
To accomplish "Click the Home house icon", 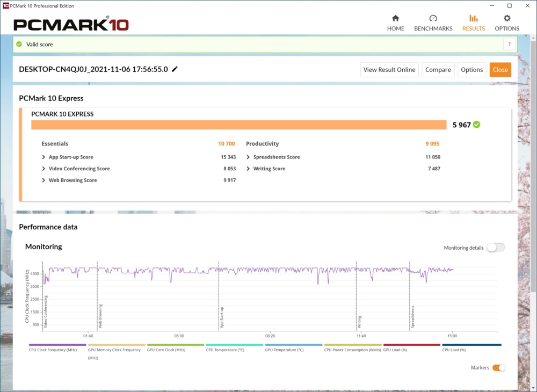I will (x=396, y=18).
